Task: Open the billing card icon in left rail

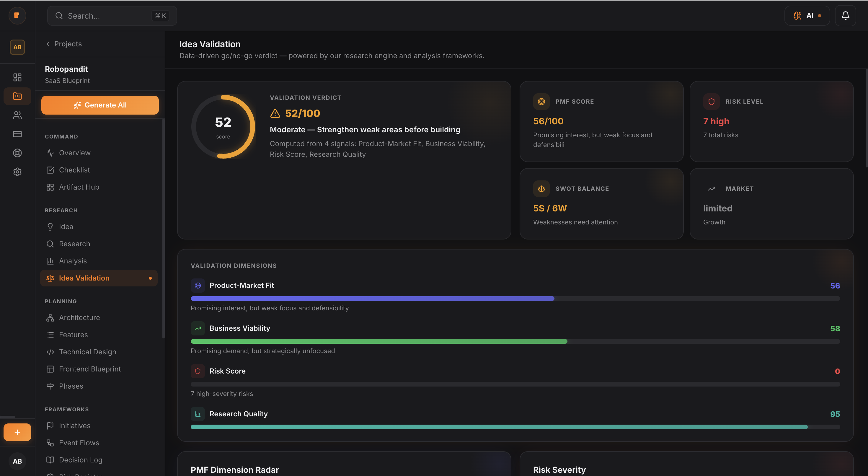Action: [x=17, y=134]
